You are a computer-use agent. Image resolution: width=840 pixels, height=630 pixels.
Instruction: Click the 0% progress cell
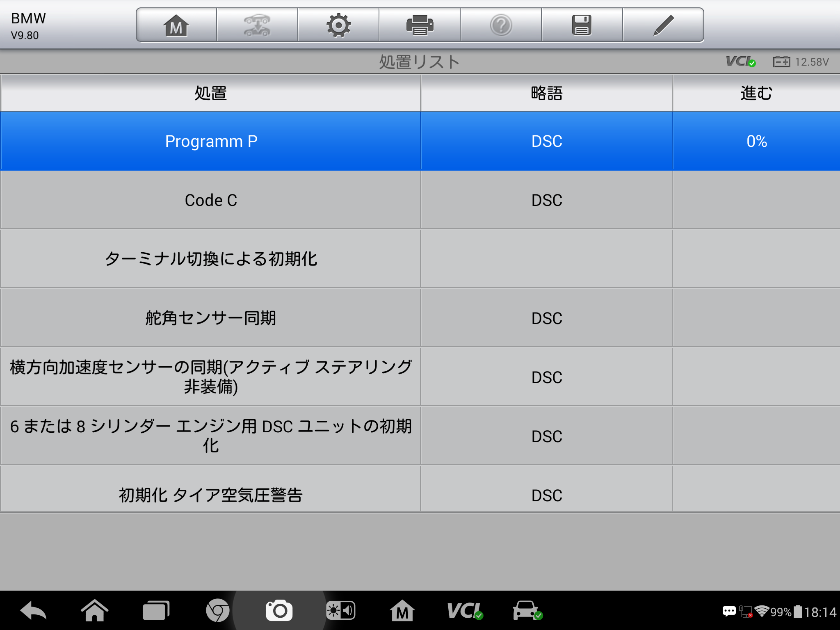click(x=756, y=141)
